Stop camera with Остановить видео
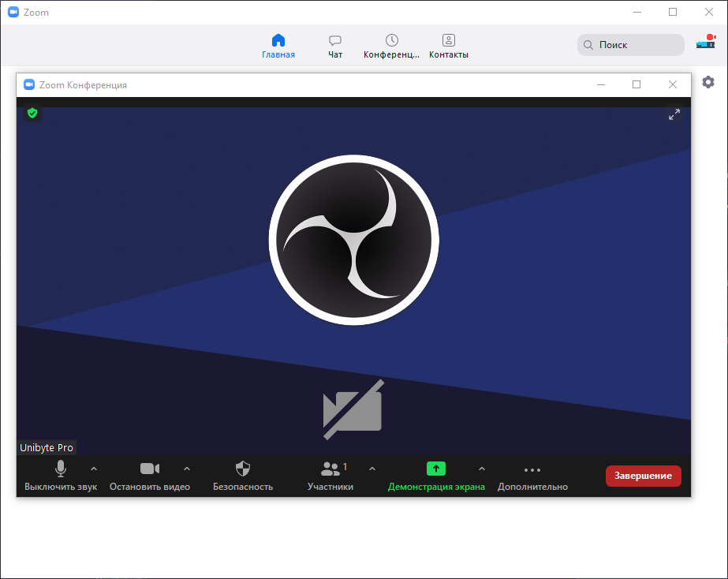The width and height of the screenshot is (728, 579). [150, 476]
